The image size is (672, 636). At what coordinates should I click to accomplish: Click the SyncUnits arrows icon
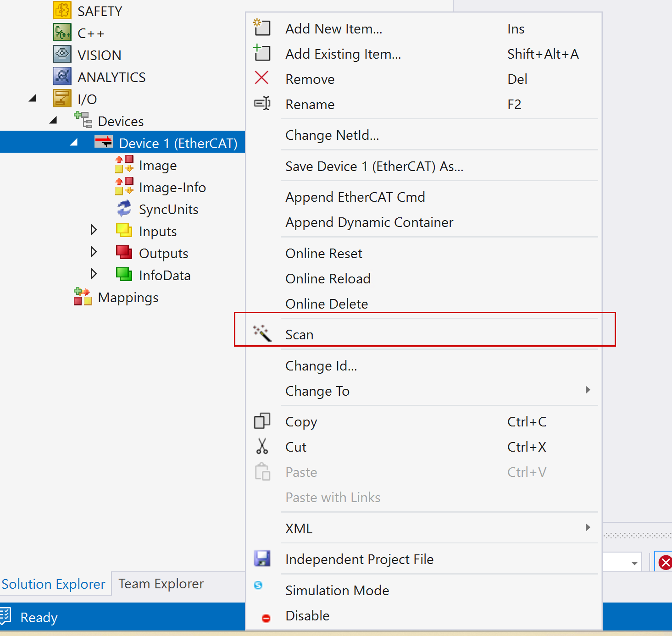124,209
